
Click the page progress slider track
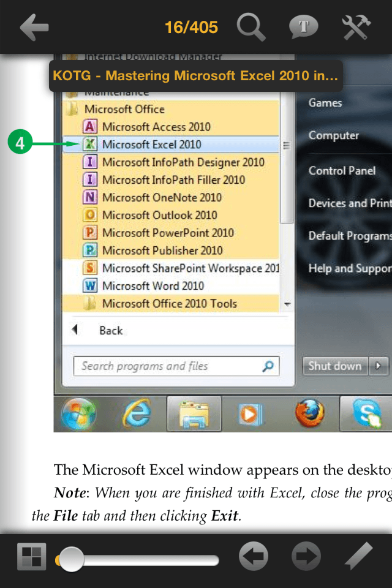point(137,560)
